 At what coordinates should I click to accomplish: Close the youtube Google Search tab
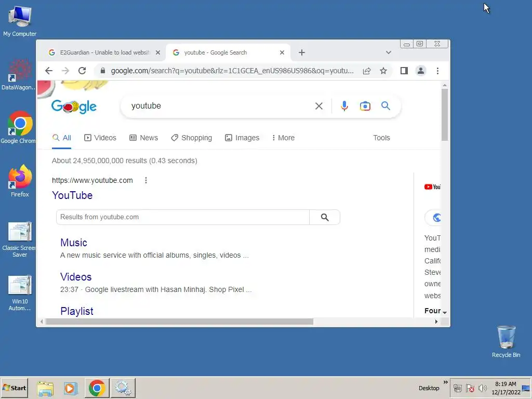pyautogui.click(x=282, y=52)
